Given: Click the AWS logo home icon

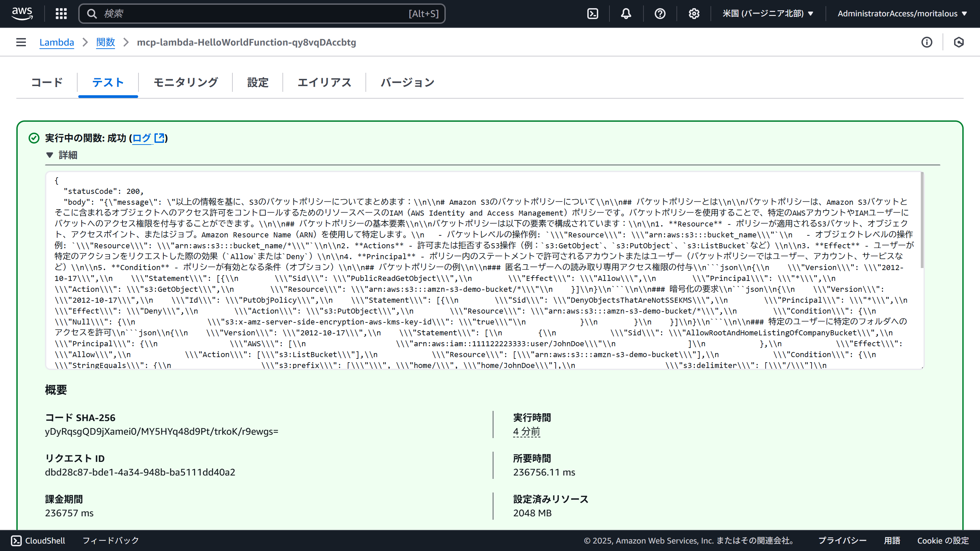Looking at the screenshot, I should click(22, 13).
